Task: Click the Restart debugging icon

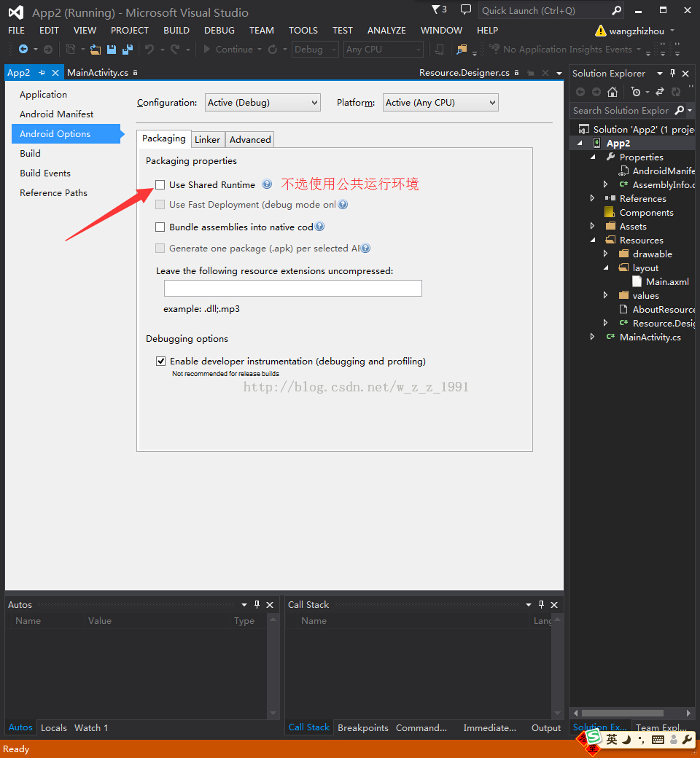Action: [273, 50]
